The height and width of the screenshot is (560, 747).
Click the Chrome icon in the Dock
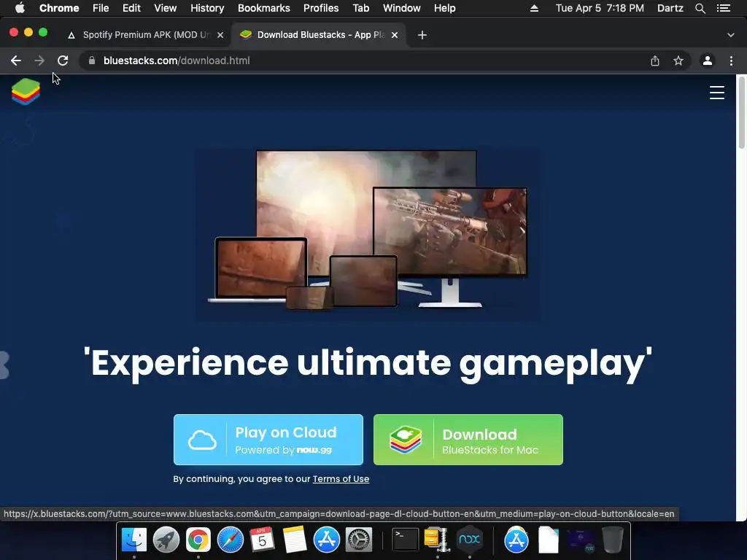(x=198, y=539)
